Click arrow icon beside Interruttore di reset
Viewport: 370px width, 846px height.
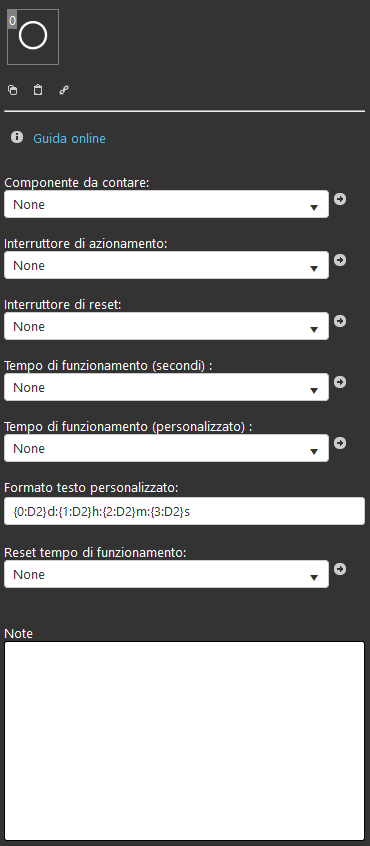(x=340, y=321)
